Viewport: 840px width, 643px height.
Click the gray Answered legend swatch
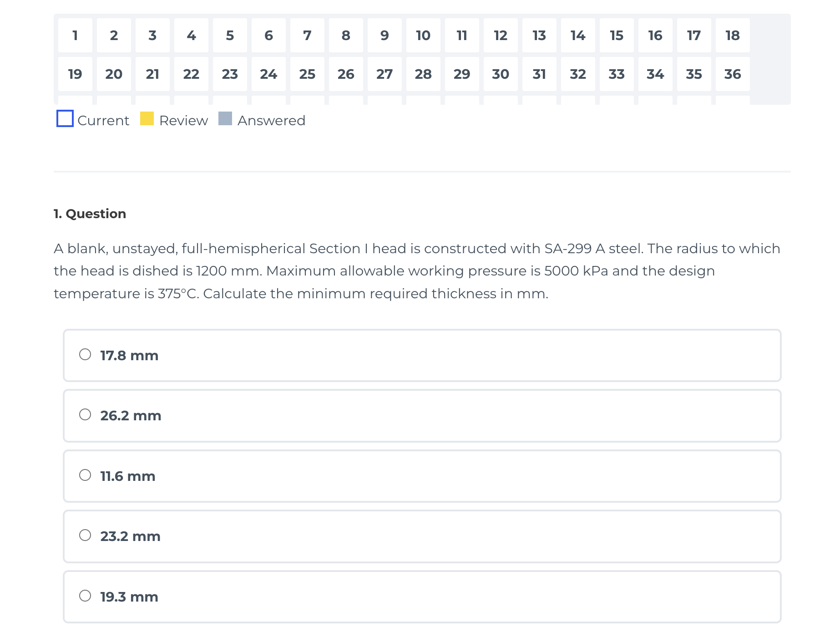coord(225,118)
